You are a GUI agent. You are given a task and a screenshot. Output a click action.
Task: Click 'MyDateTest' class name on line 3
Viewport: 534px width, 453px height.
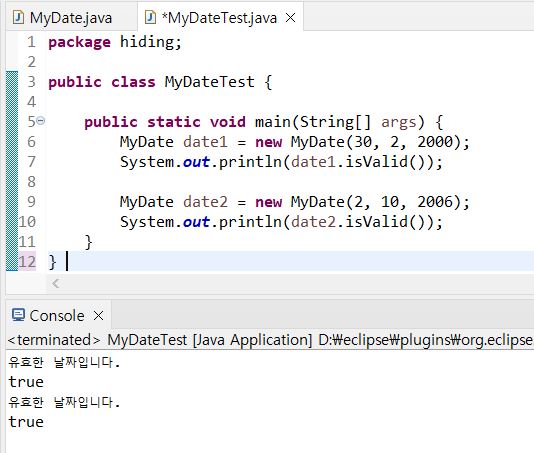[x=209, y=82]
